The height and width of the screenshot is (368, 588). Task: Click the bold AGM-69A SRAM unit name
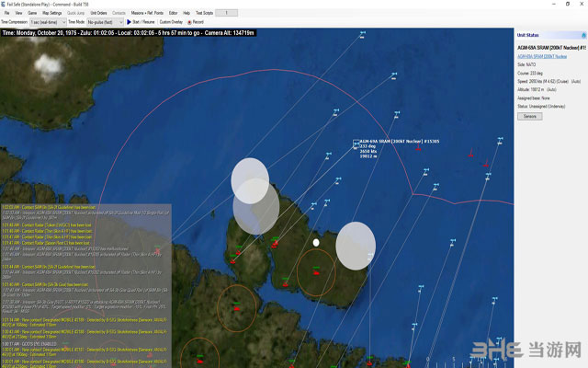coord(551,48)
